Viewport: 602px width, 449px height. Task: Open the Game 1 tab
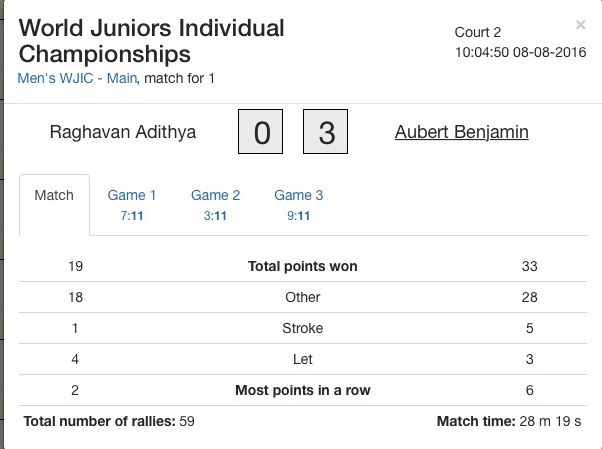click(x=132, y=204)
